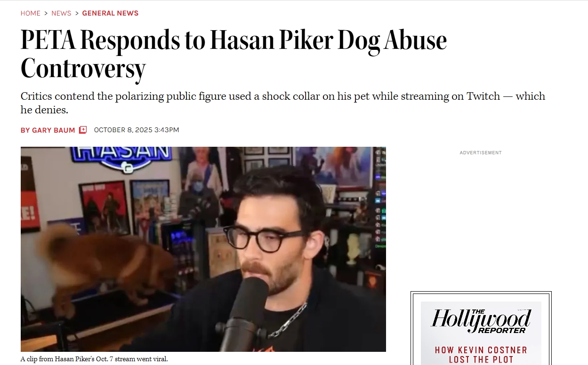Click the October 8, 2025 publish date
The width and height of the screenshot is (588, 365).
(137, 130)
